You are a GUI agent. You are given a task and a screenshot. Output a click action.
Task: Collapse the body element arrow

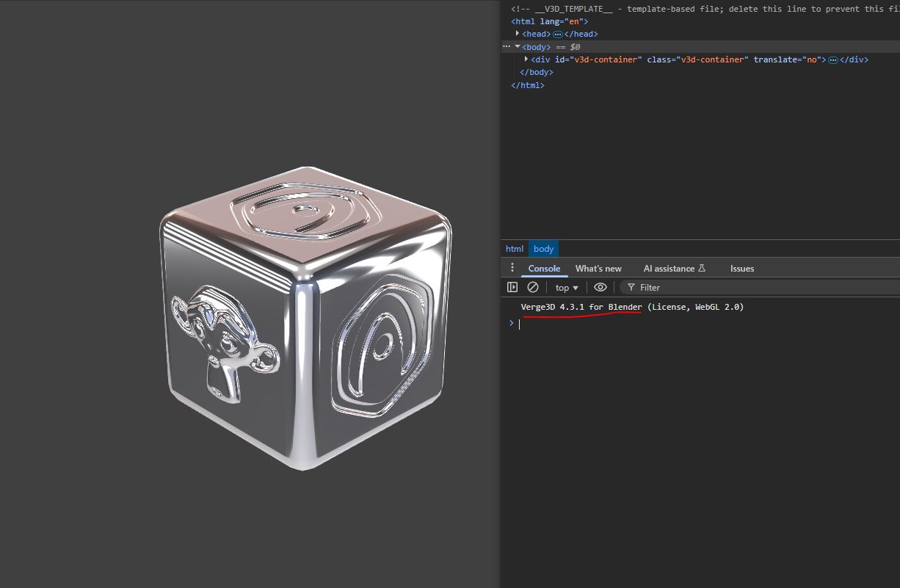coord(518,46)
